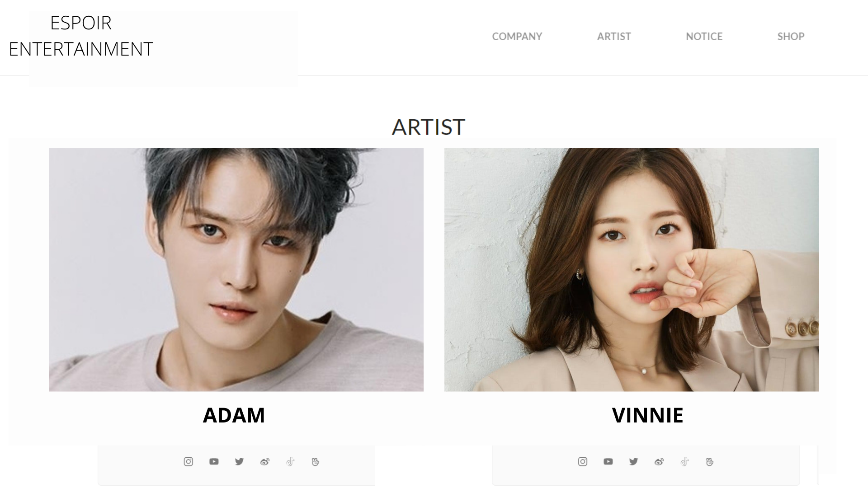View Adam's artist photo
The image size is (868, 488).
click(236, 269)
